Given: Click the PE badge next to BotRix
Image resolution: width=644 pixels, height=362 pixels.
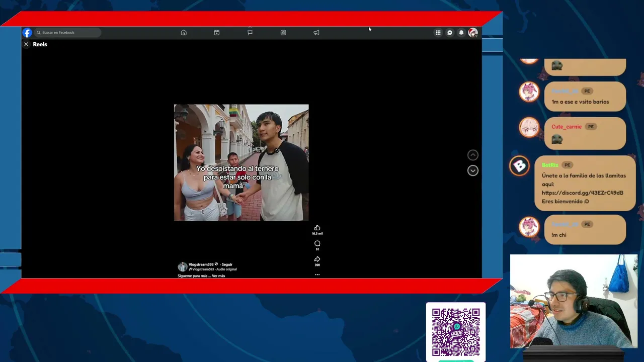Looking at the screenshot, I should [567, 165].
